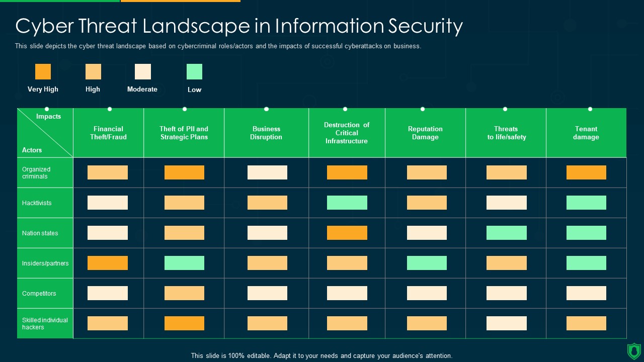The height and width of the screenshot is (362, 644).
Task: Click Hacktivists Destruction of Critical Infrastructure rating box
Action: [x=347, y=203]
